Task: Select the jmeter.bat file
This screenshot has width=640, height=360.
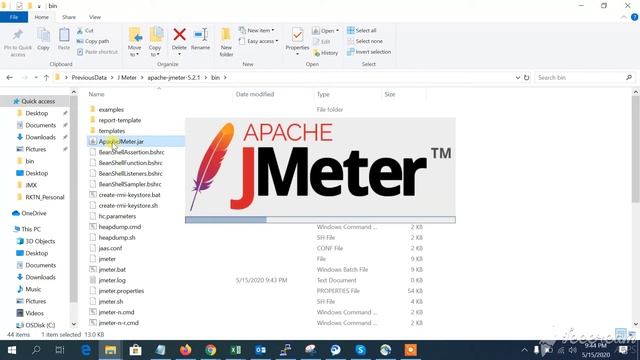Action: 112,269
